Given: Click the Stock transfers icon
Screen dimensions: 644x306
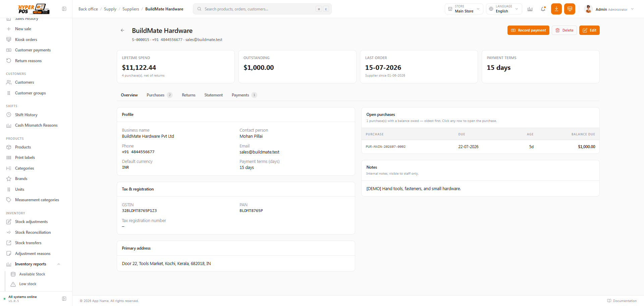Looking at the screenshot, I should (9, 243).
